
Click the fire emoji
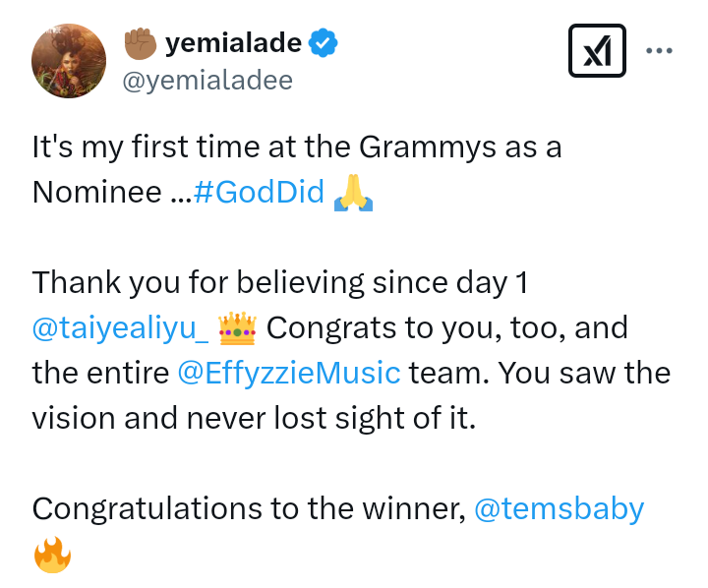(52, 556)
